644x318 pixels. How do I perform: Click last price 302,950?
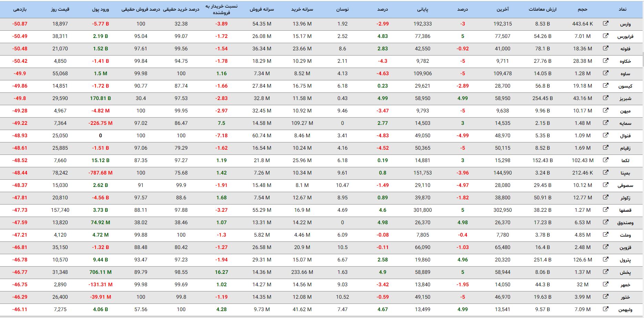(x=503, y=210)
